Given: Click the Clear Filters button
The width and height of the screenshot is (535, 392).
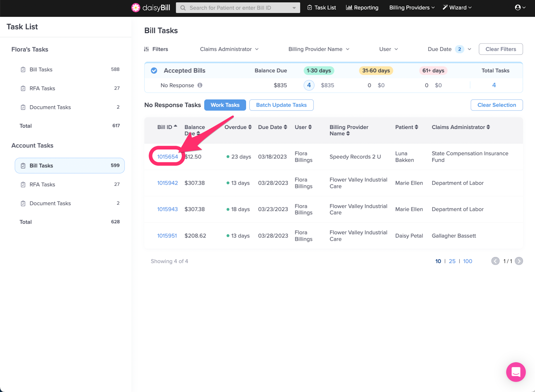Looking at the screenshot, I should click(501, 49).
